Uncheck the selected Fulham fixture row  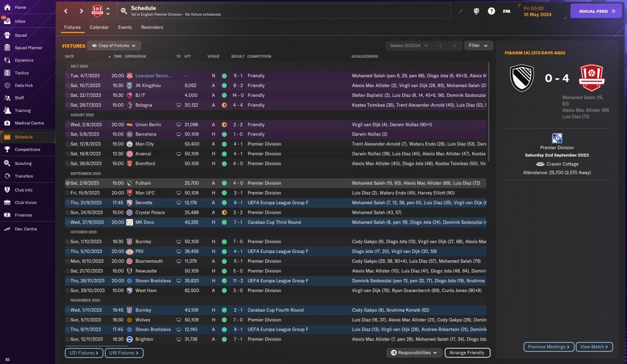point(68,183)
